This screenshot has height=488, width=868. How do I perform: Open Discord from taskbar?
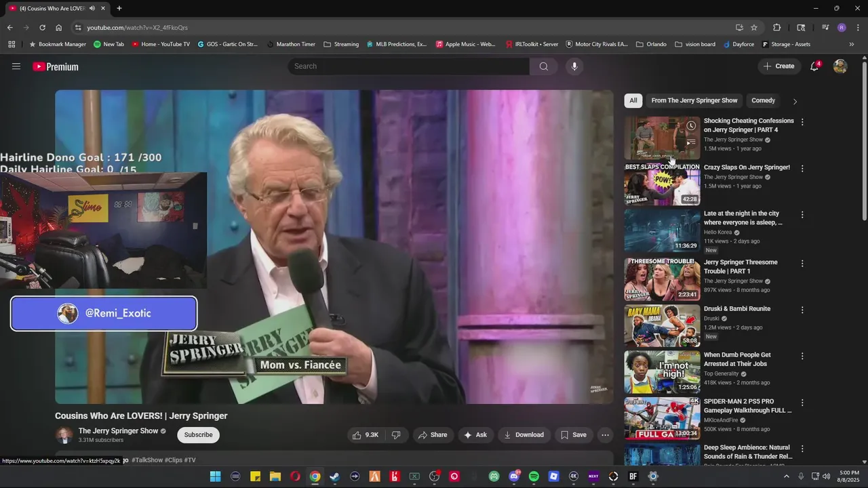point(514,476)
